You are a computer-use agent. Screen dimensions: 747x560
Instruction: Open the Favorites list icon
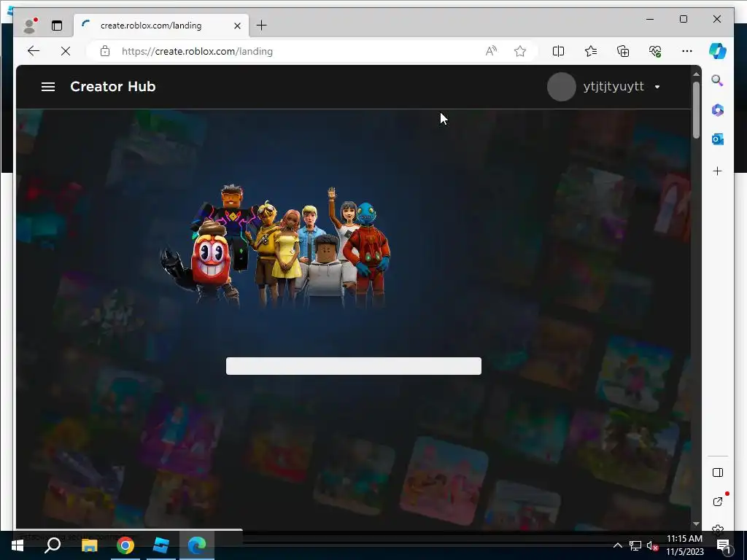click(x=591, y=51)
